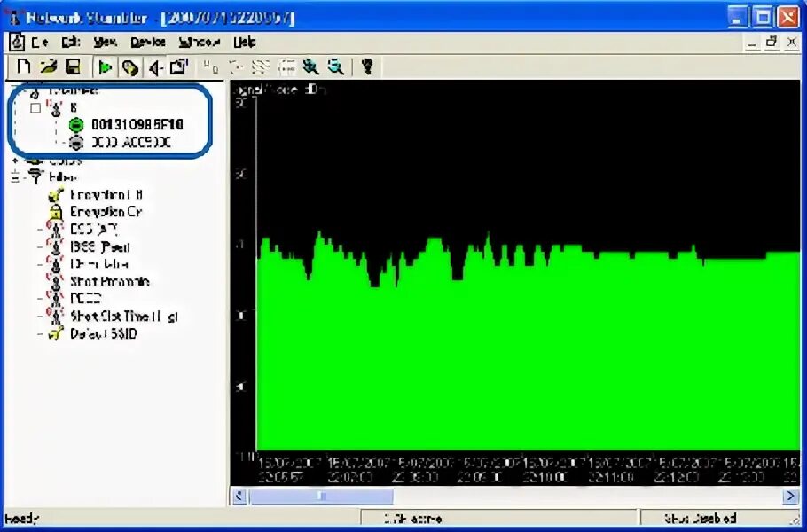Click the graph scrollbar right arrow

pos(791,497)
